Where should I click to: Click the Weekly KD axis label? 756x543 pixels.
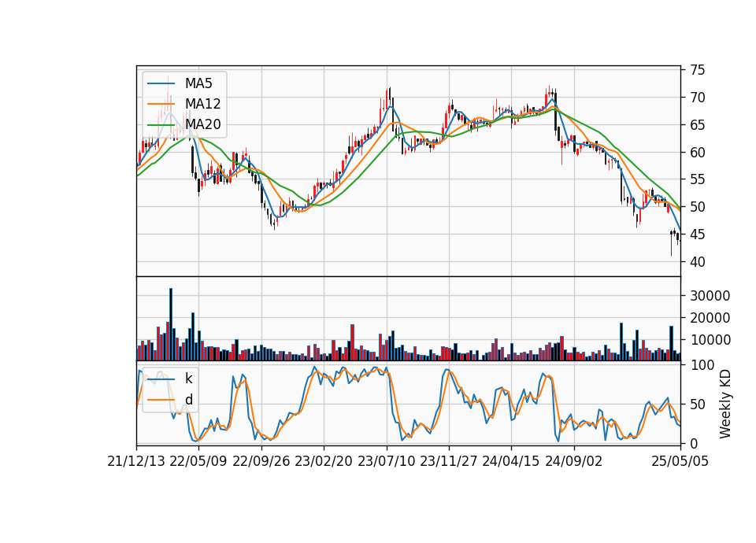coord(725,404)
